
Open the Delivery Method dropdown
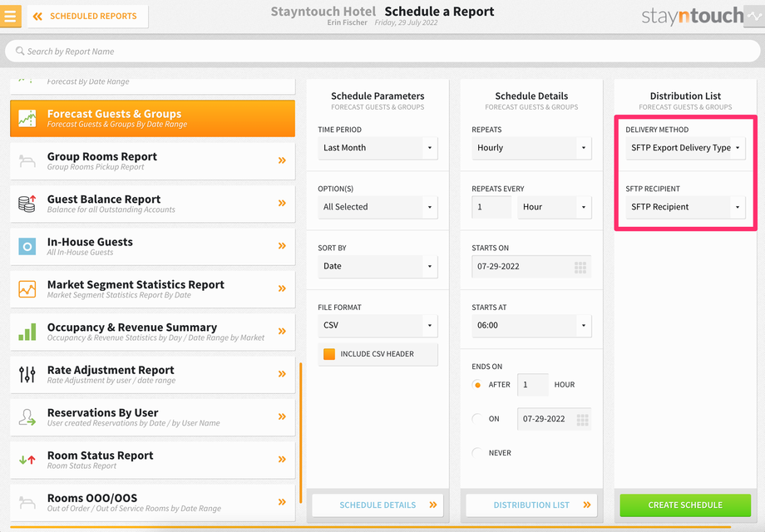[x=685, y=148]
